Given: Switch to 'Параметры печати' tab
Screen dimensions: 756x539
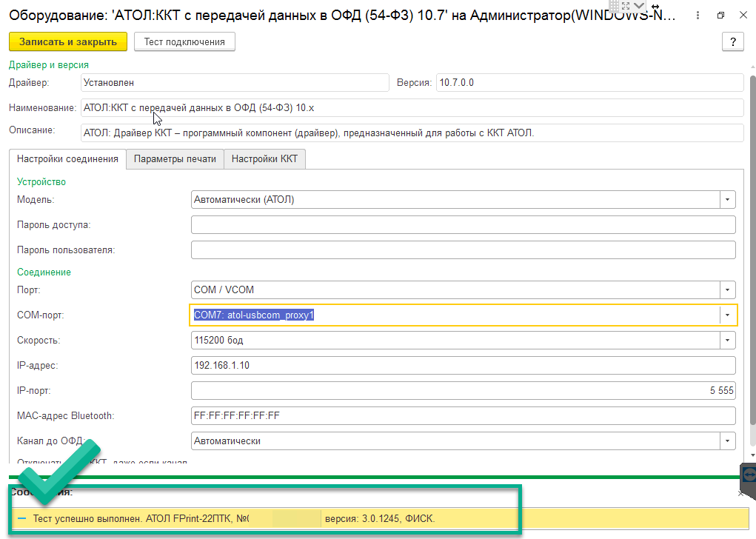Looking at the screenshot, I should pos(175,159).
